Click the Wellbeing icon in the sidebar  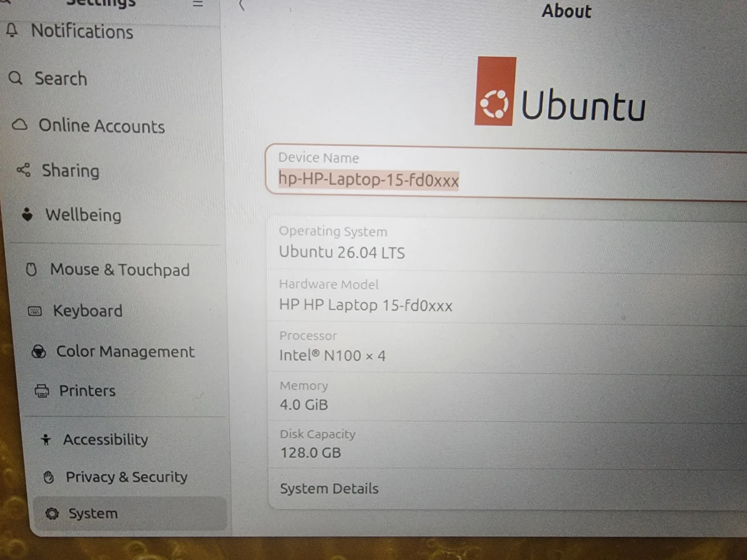point(27,214)
